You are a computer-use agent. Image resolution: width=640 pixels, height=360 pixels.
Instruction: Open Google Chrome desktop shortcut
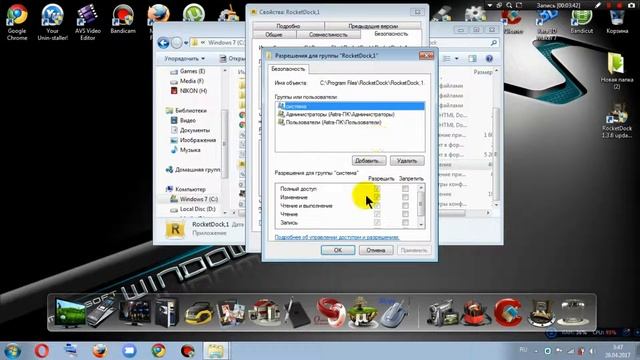[17, 22]
